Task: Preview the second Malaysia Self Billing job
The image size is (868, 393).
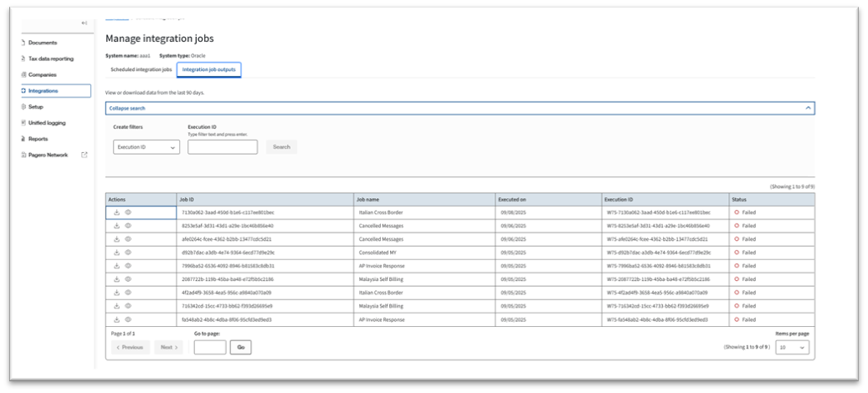Action: pos(128,306)
